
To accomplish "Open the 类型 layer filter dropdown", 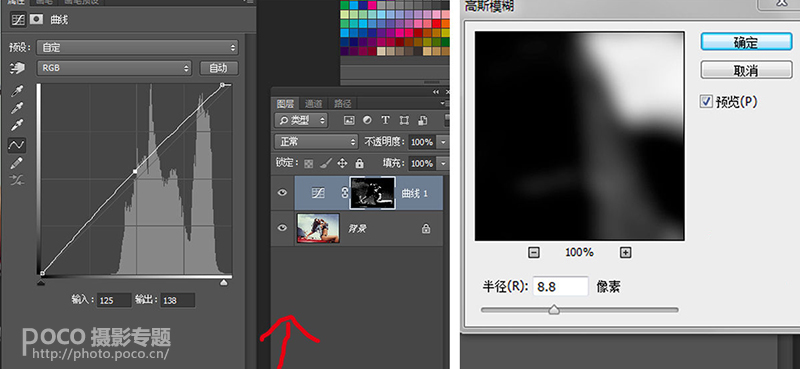I will pyautogui.click(x=301, y=120).
